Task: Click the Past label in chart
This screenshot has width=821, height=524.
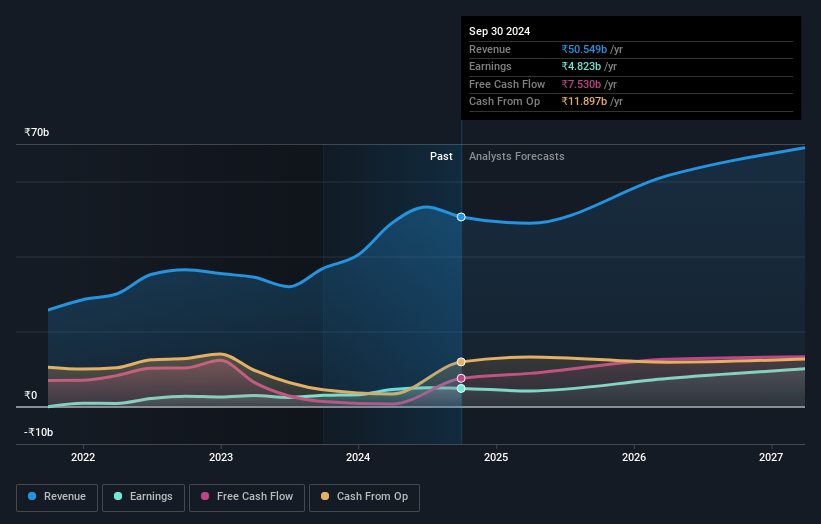Action: click(x=441, y=157)
